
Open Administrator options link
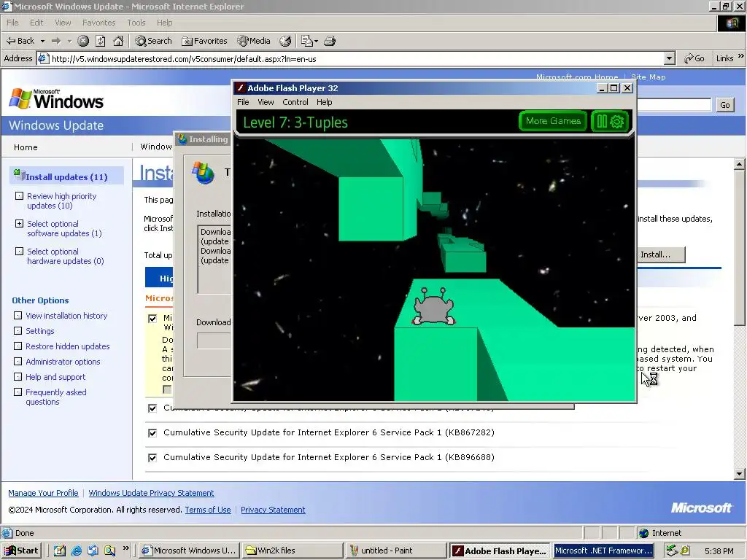(63, 362)
